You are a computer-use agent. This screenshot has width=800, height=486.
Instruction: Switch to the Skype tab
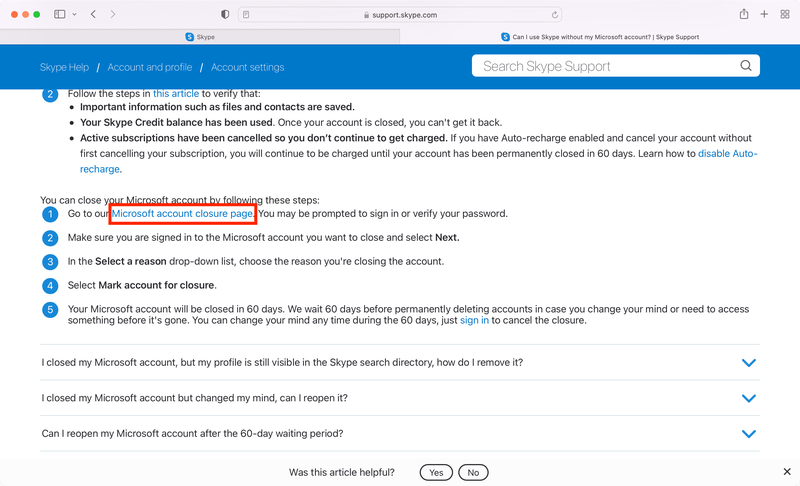pyautogui.click(x=200, y=37)
